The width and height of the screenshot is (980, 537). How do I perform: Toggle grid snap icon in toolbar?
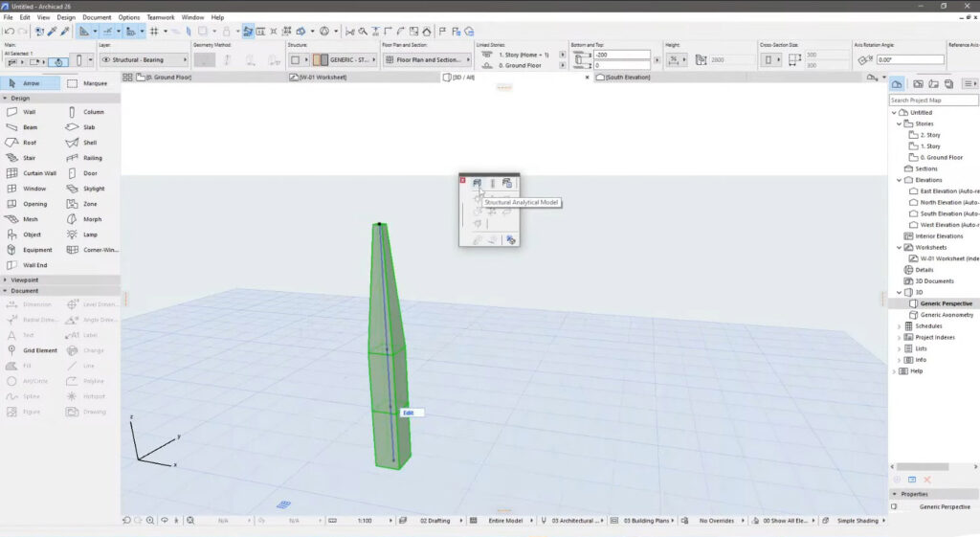(154, 32)
